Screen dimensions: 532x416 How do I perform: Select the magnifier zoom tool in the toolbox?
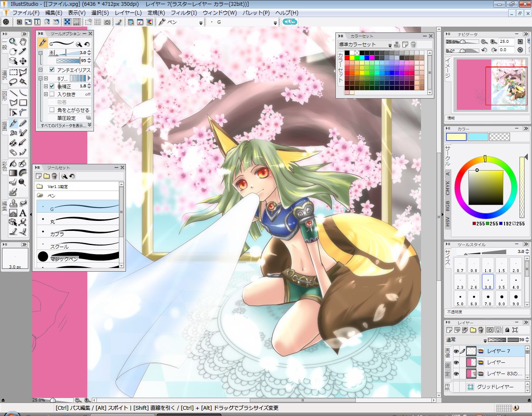(13, 42)
